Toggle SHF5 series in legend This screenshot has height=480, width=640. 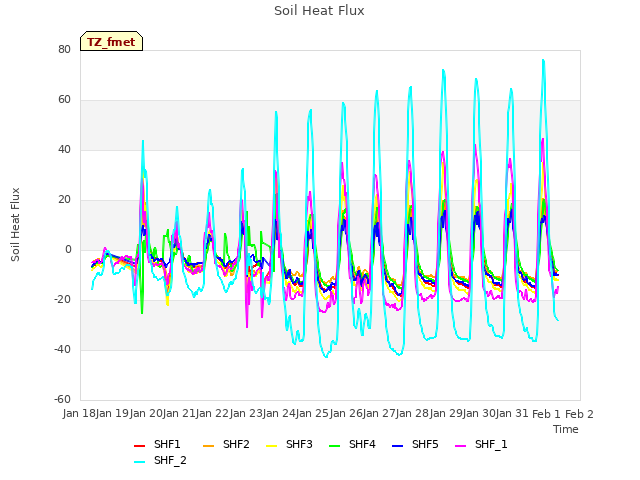(415, 444)
